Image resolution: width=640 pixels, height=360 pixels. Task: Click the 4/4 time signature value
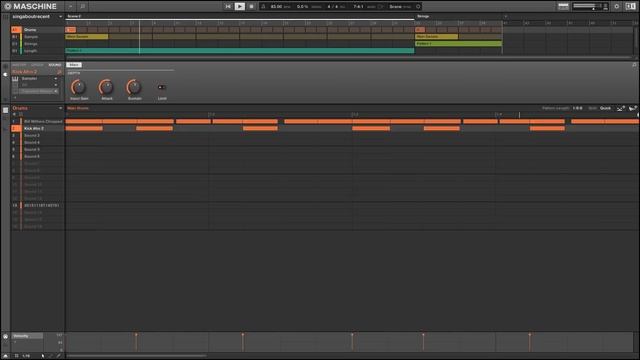[332, 7]
